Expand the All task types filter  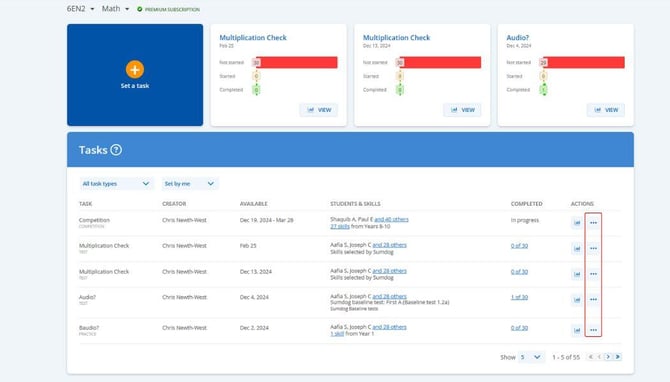(x=116, y=184)
